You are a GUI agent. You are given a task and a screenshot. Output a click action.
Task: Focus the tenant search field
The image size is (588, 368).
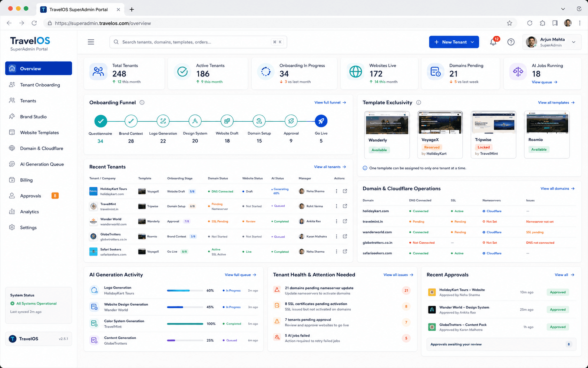198,42
